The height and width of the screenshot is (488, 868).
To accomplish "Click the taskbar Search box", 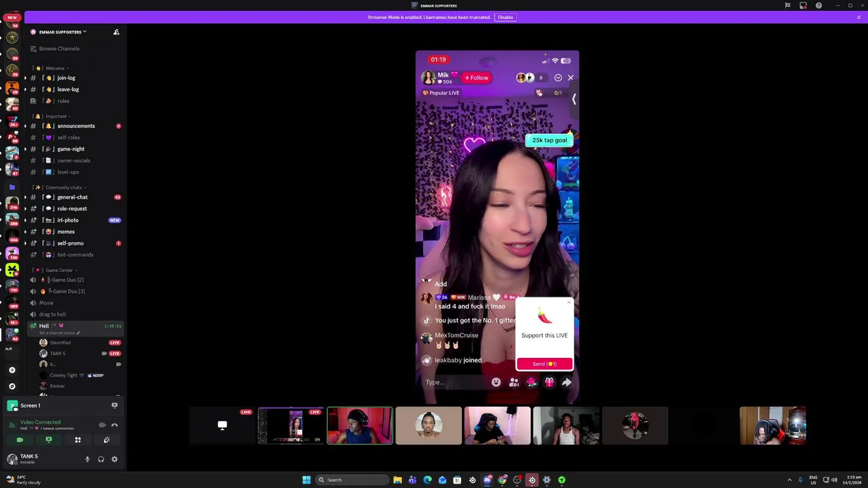I will pos(351,480).
